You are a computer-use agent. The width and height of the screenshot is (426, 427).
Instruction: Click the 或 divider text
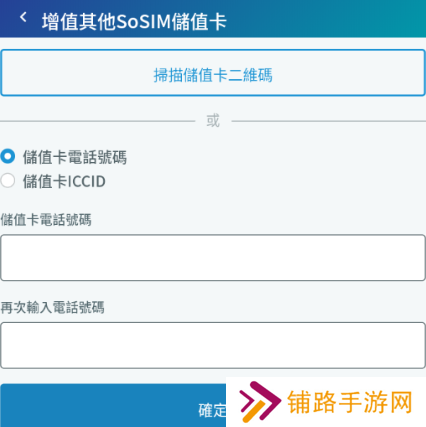click(213, 121)
